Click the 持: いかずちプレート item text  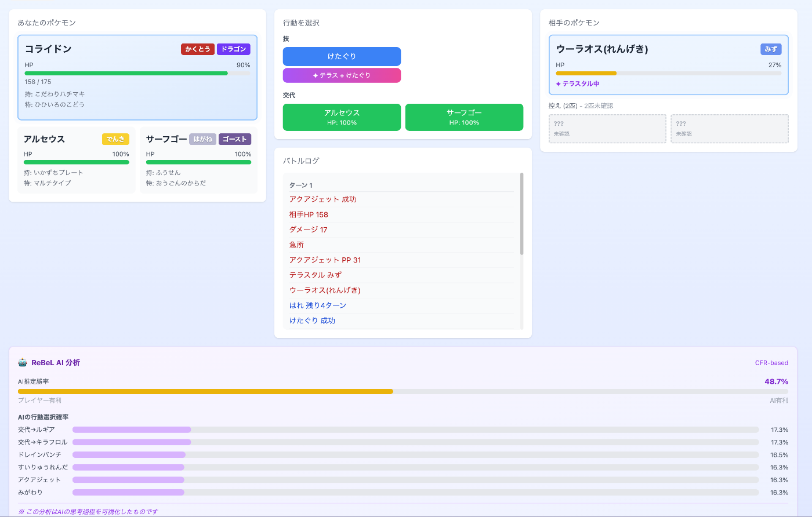53,173
